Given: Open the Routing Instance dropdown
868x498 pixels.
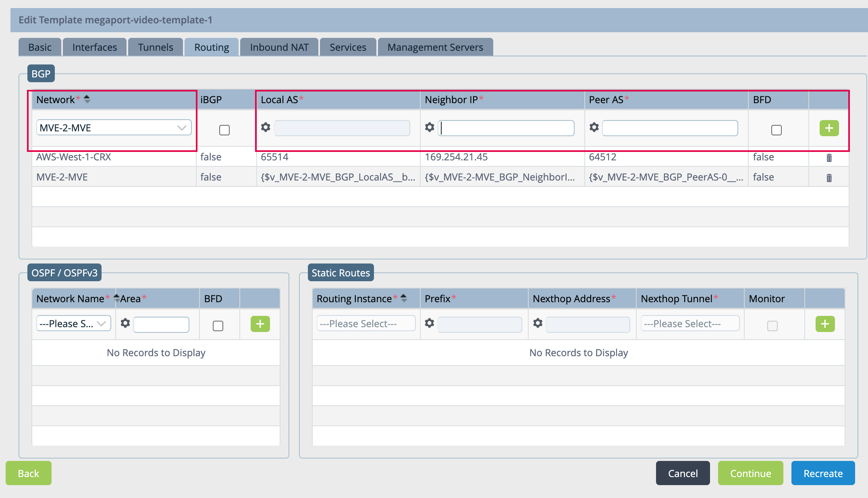Looking at the screenshot, I should [365, 323].
